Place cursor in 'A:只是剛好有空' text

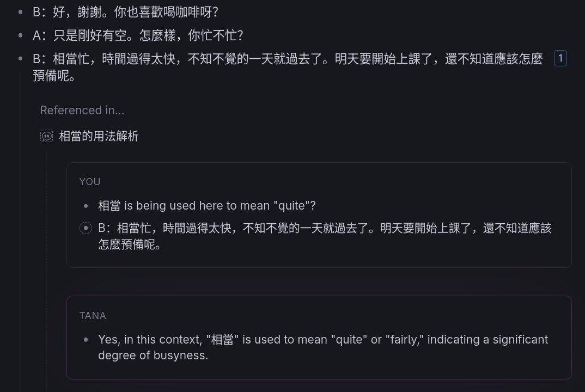point(138,35)
